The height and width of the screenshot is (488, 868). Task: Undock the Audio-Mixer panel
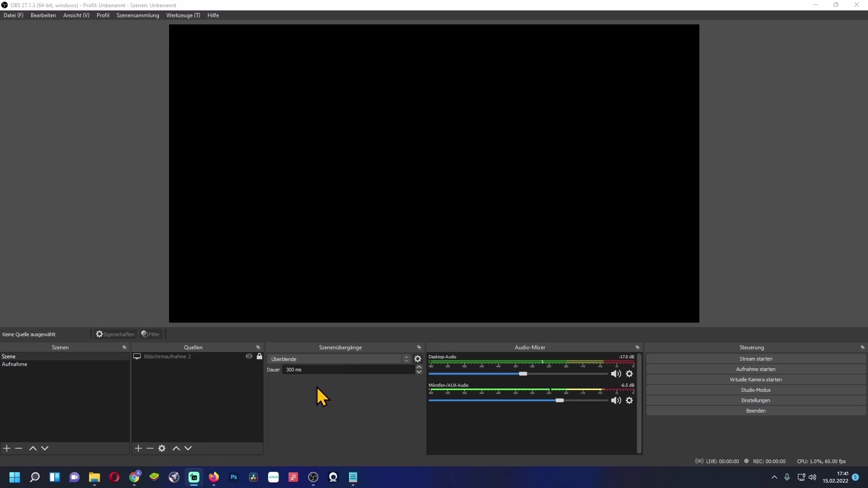point(637,347)
